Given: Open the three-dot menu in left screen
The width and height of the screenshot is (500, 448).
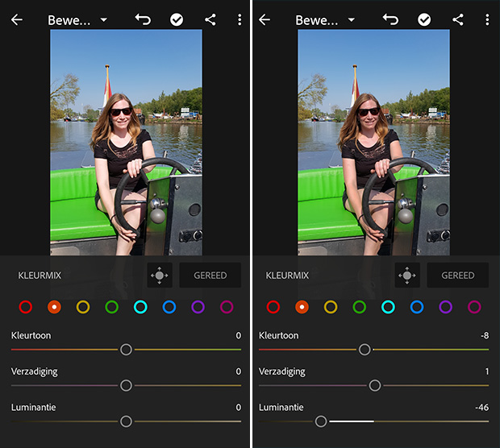Looking at the screenshot, I should (x=240, y=20).
